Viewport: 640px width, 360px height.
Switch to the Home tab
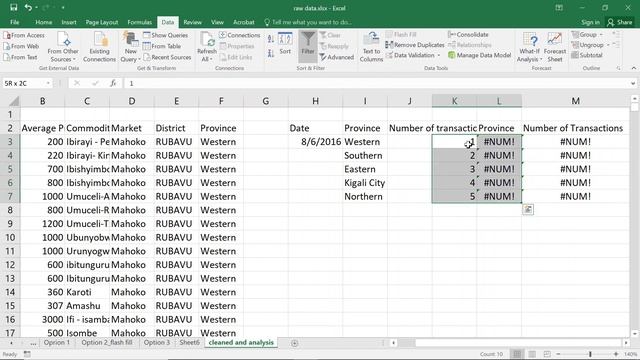[44, 22]
